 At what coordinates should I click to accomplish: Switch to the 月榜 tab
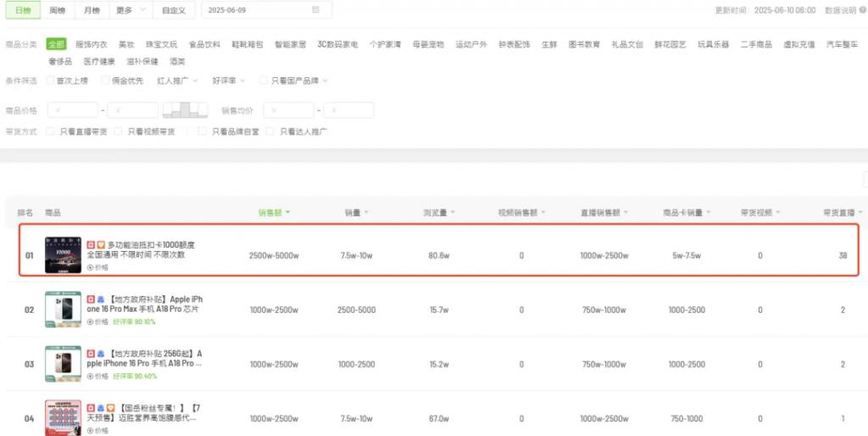90,10
